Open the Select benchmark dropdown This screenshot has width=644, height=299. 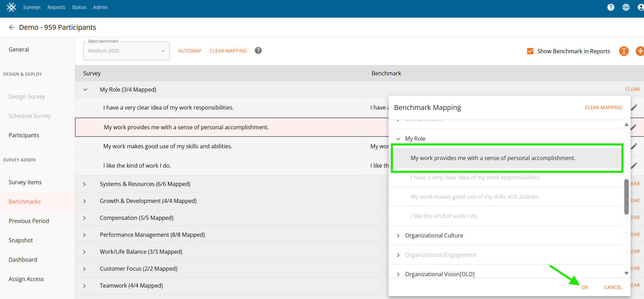[x=126, y=51]
